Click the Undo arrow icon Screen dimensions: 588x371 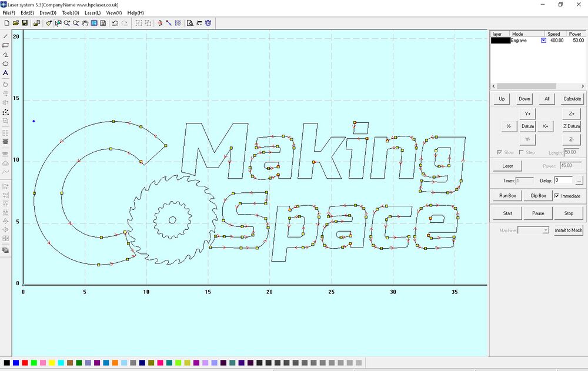tap(115, 23)
